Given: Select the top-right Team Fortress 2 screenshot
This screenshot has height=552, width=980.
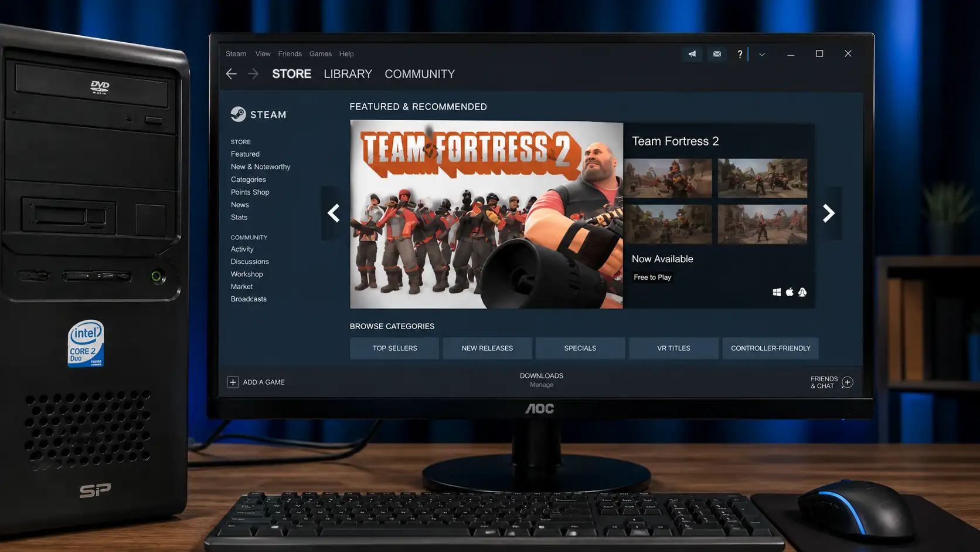Looking at the screenshot, I should pos(763,178).
